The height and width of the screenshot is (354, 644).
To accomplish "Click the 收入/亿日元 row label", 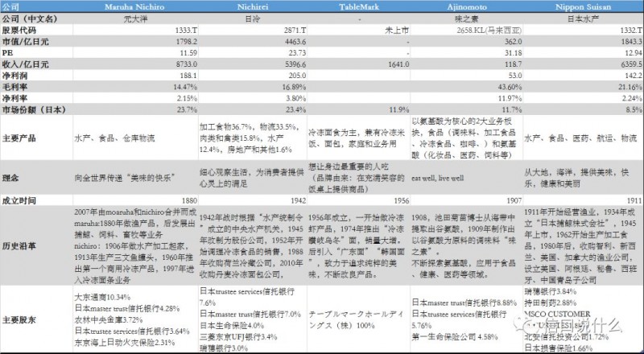I will pos(25,64).
